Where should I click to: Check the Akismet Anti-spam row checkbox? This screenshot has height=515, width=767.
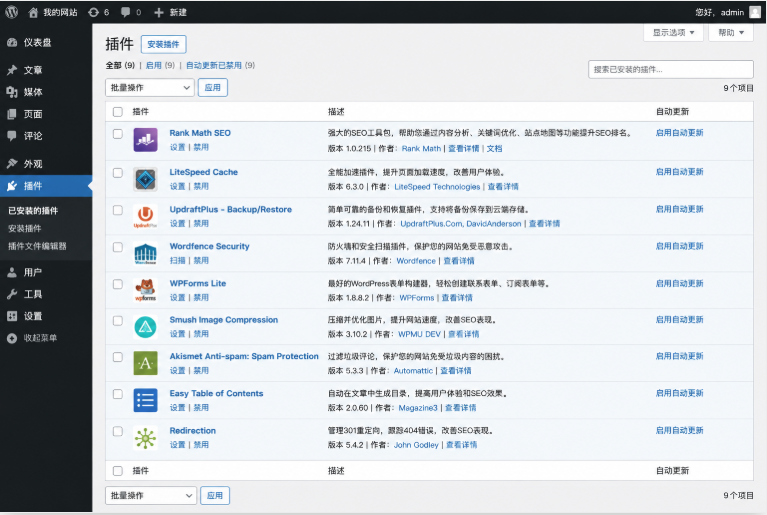tap(118, 357)
